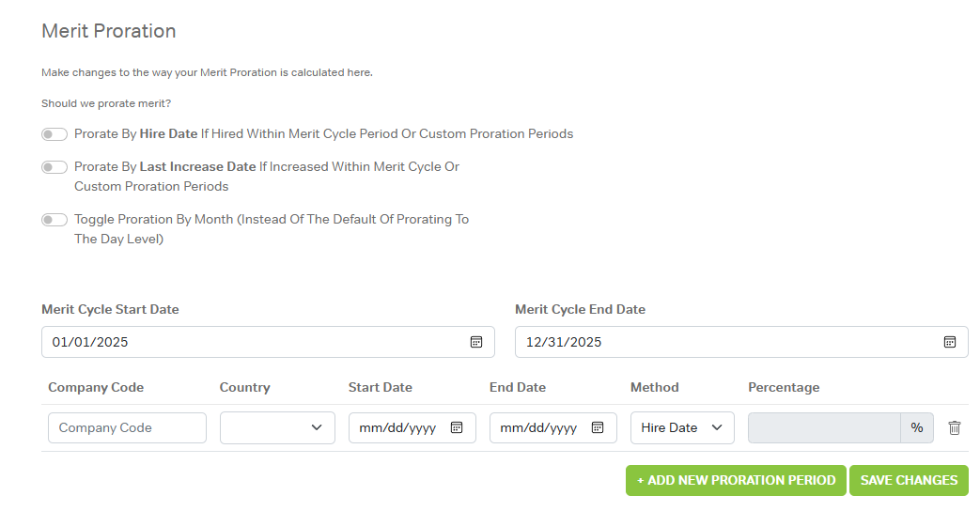Select the 12/31/2025 date text

[564, 342]
